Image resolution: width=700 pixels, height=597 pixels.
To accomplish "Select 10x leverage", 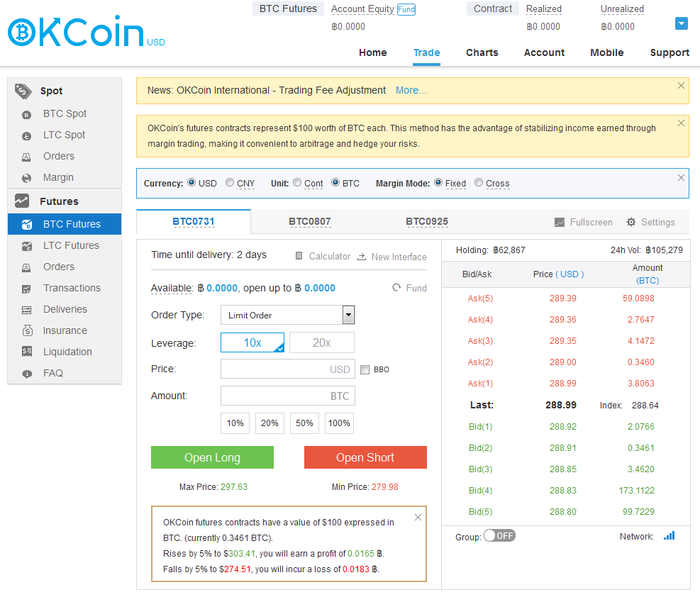I will click(252, 342).
